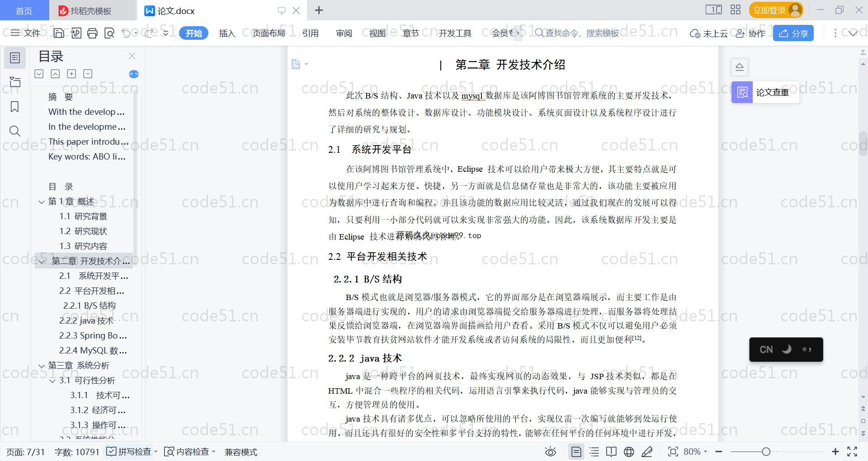The image size is (868, 461).
Task: Jump to 2.2.2 java 技术 in outline
Action: [86, 321]
